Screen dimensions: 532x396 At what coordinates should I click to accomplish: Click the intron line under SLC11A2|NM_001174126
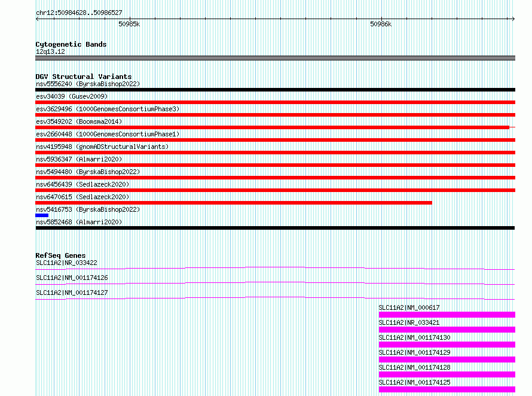pos(275,284)
